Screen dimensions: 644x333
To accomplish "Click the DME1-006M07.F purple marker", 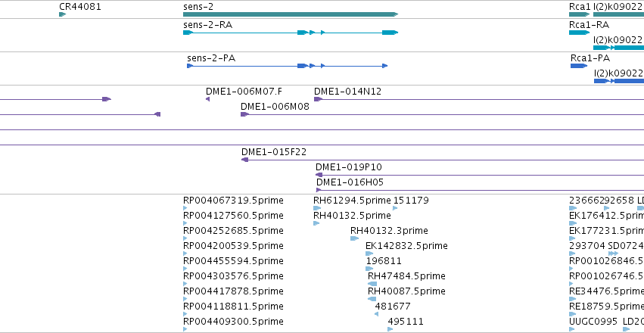I will pyautogui.click(x=208, y=99).
